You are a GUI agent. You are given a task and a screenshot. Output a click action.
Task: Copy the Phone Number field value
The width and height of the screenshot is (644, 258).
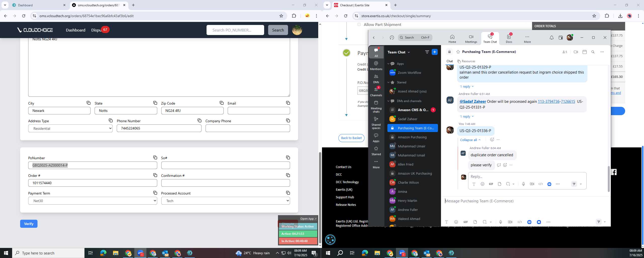(199, 120)
